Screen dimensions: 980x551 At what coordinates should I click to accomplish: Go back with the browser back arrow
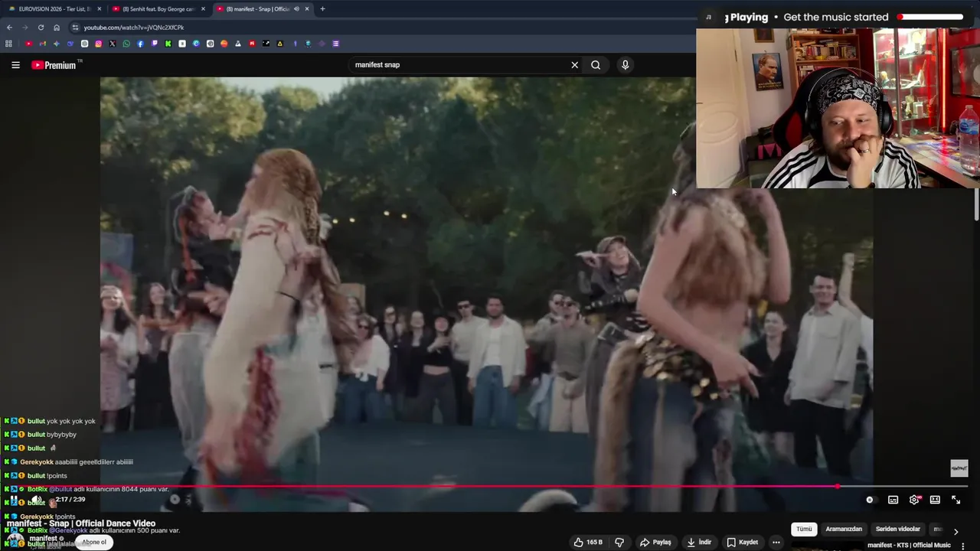point(9,28)
